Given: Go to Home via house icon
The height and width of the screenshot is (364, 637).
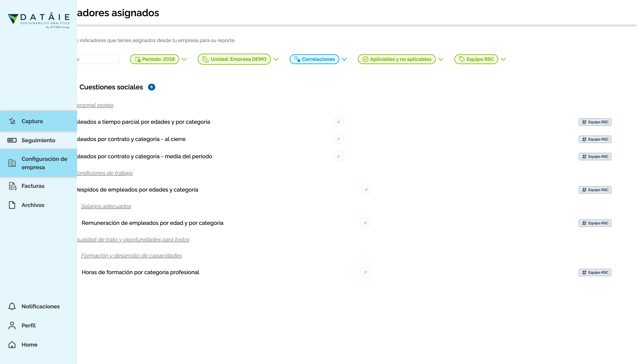Looking at the screenshot, I should tap(12, 344).
